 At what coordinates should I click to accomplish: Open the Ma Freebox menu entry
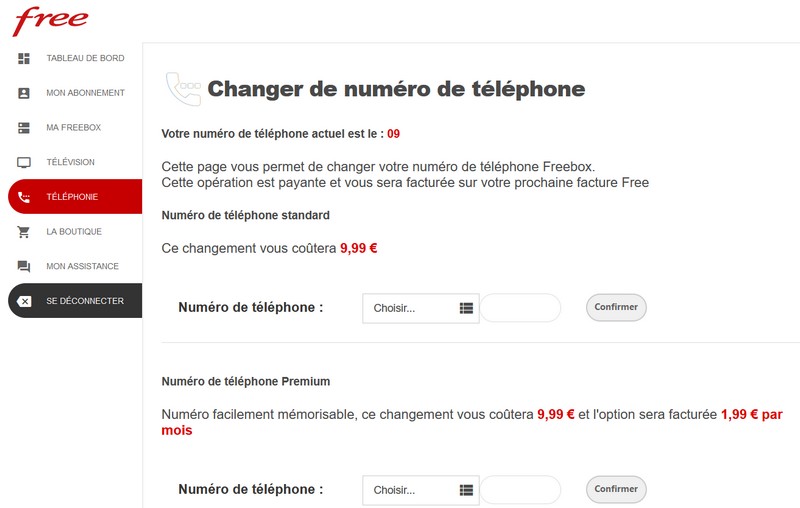point(74,128)
